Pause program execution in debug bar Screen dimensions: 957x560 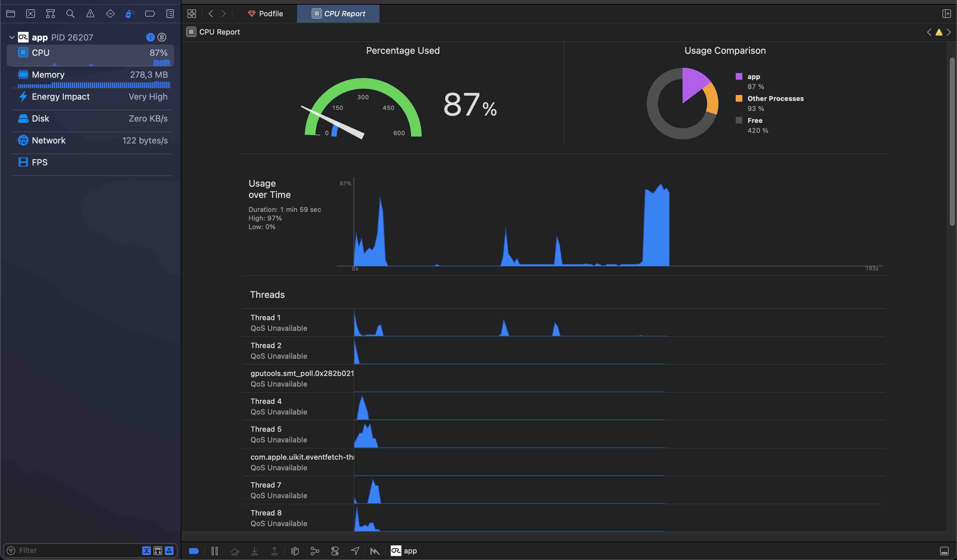215,550
